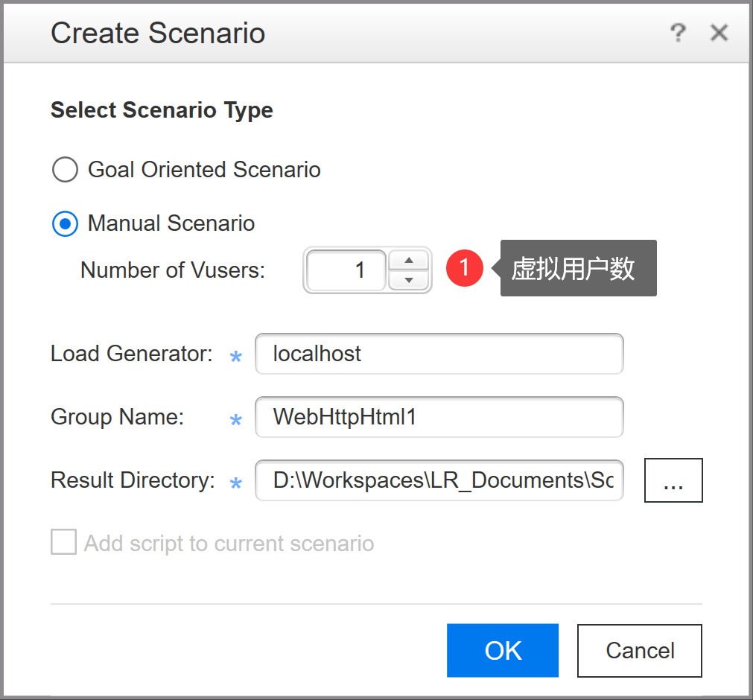Enable Add script to current scenario

coord(63,542)
